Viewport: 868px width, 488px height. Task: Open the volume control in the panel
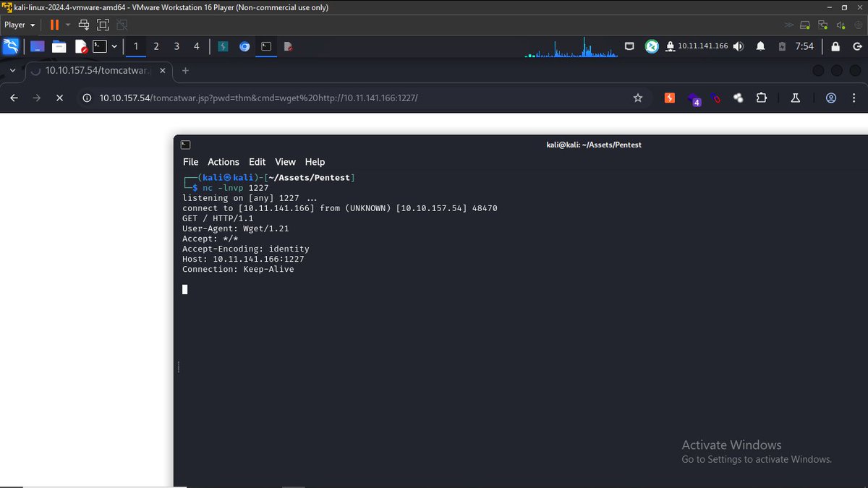tap(738, 46)
